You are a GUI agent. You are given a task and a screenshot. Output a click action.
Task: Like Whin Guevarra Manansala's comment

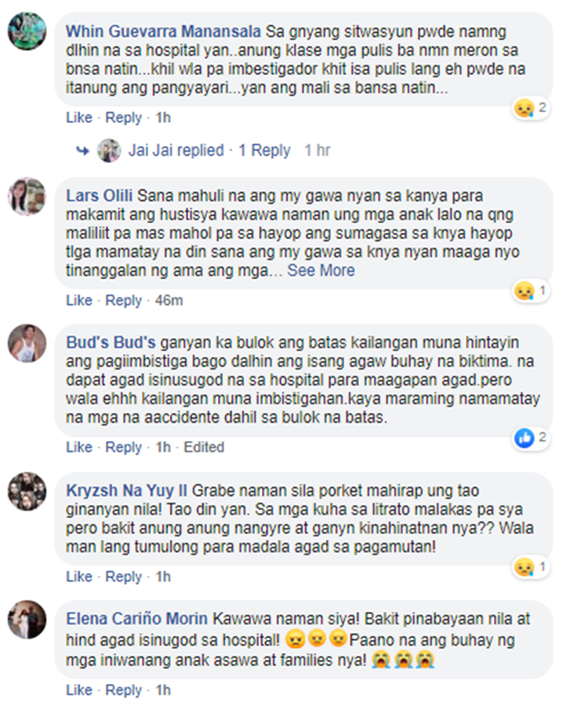tap(79, 118)
